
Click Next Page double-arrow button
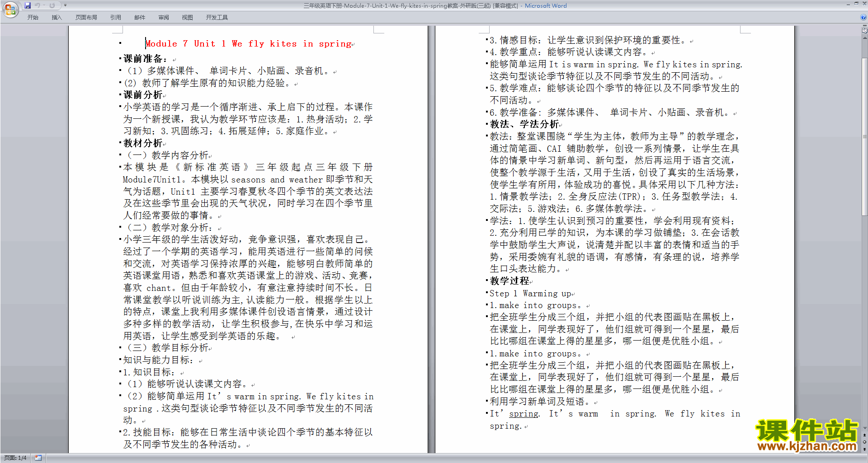click(864, 449)
